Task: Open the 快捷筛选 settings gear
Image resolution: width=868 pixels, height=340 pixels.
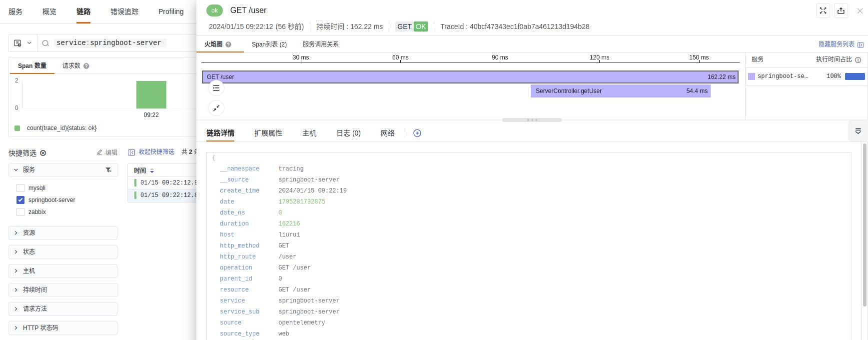Action: click(x=43, y=153)
